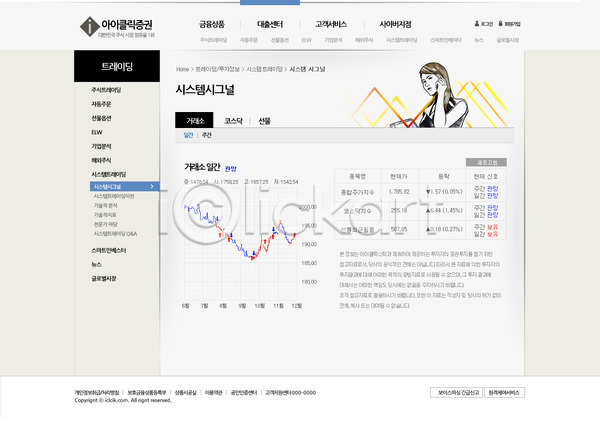600x422 pixels.
Task: Click the 아이클릭증권 logo icon
Action: point(89,24)
